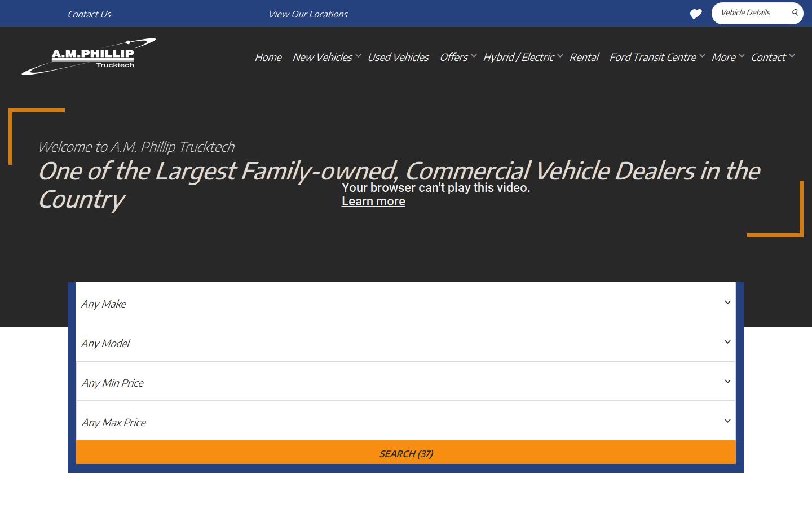The width and height of the screenshot is (812, 508).
Task: Open the Any Model dropdown
Action: click(x=405, y=343)
